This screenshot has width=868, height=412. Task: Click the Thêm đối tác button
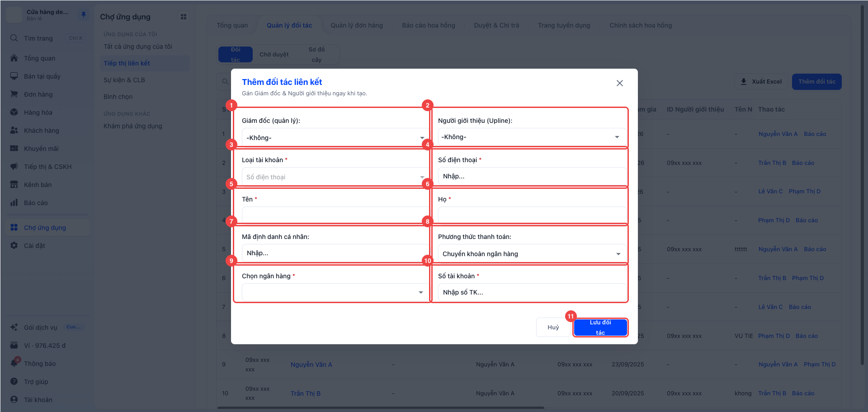pos(817,82)
